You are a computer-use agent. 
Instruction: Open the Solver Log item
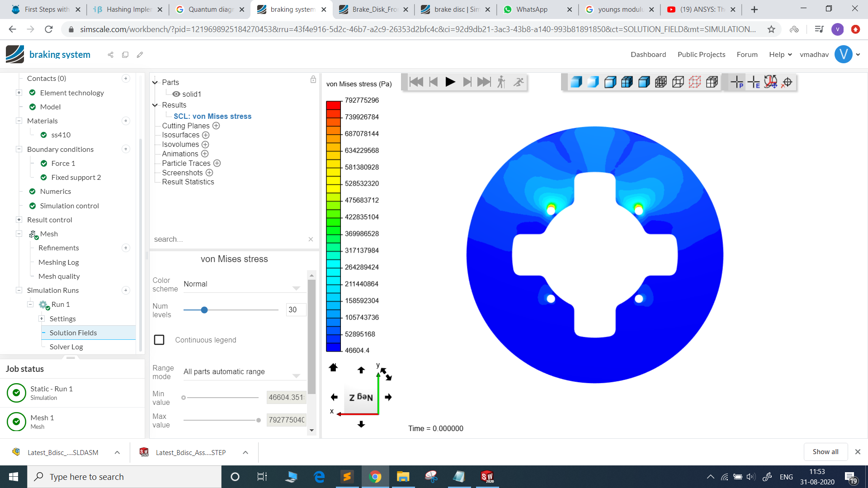(66, 347)
